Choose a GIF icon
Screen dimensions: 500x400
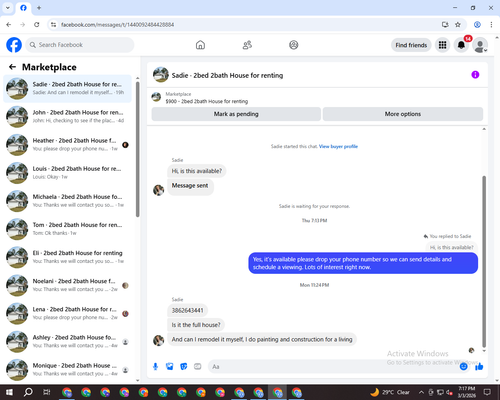[x=198, y=367]
